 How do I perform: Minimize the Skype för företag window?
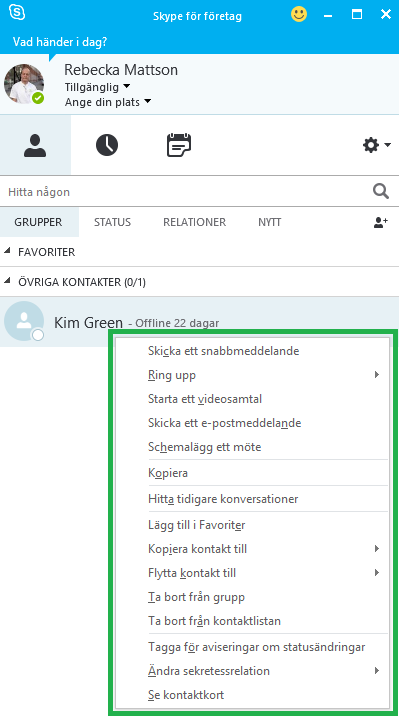328,15
